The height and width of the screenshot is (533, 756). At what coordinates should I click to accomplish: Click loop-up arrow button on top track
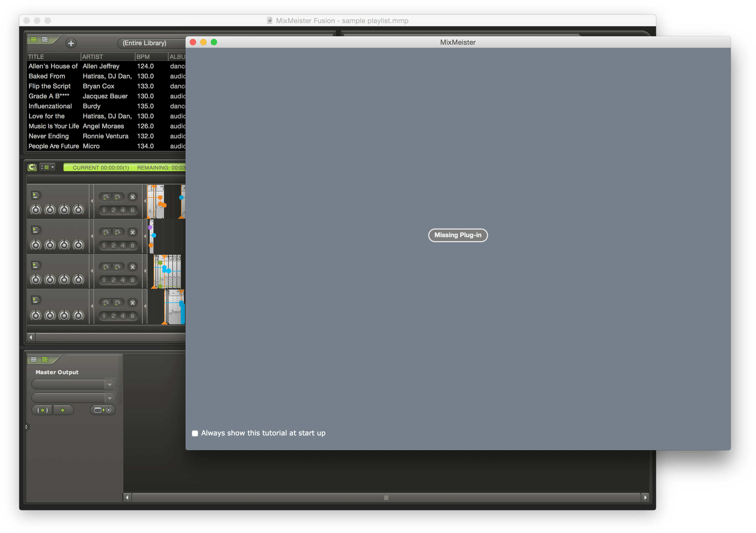click(106, 197)
